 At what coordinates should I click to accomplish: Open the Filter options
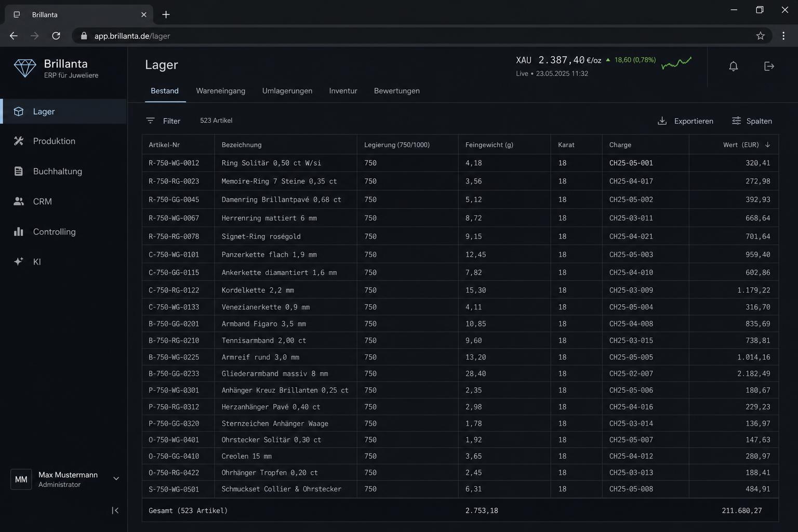tap(163, 121)
